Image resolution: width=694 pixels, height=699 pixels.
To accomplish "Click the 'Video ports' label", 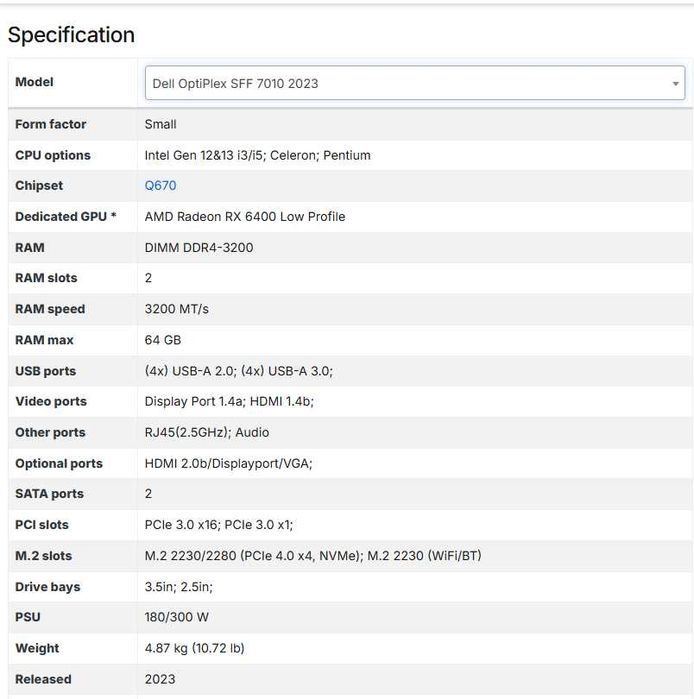I will tap(51, 401).
